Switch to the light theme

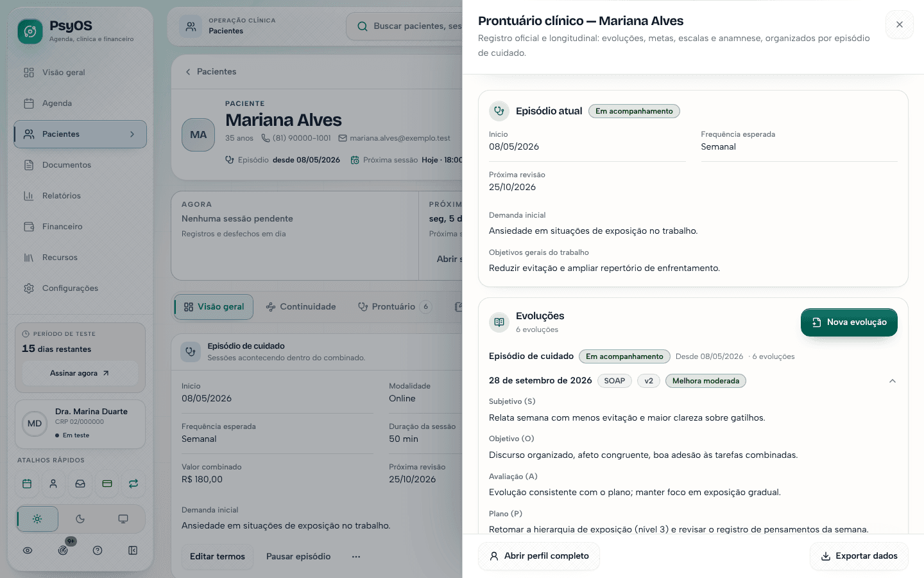[37, 519]
